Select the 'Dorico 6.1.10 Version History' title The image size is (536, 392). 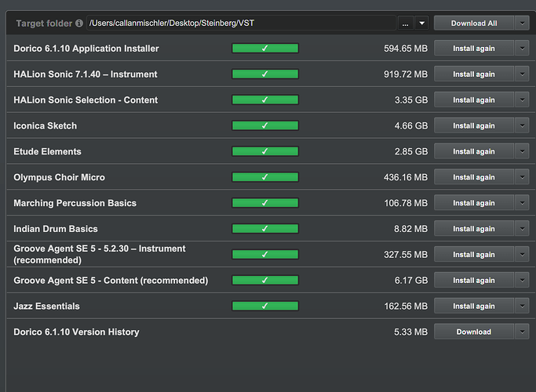pyautogui.click(x=76, y=332)
